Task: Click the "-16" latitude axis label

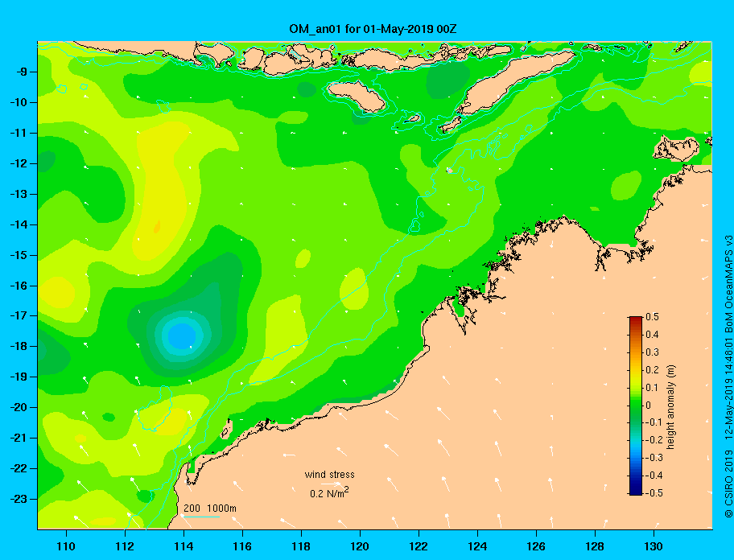Action: click(x=19, y=286)
